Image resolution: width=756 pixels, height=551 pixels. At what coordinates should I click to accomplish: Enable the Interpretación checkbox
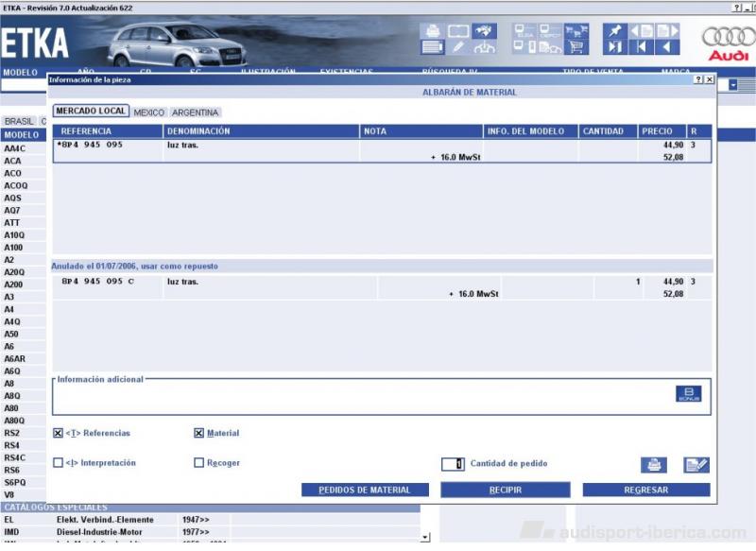(59, 463)
